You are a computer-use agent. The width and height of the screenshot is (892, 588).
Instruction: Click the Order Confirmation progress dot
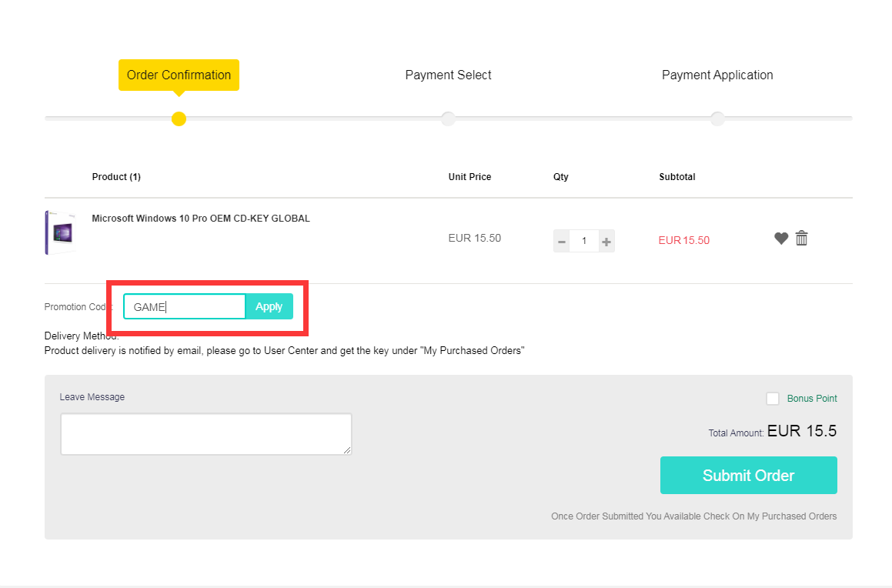click(x=179, y=119)
